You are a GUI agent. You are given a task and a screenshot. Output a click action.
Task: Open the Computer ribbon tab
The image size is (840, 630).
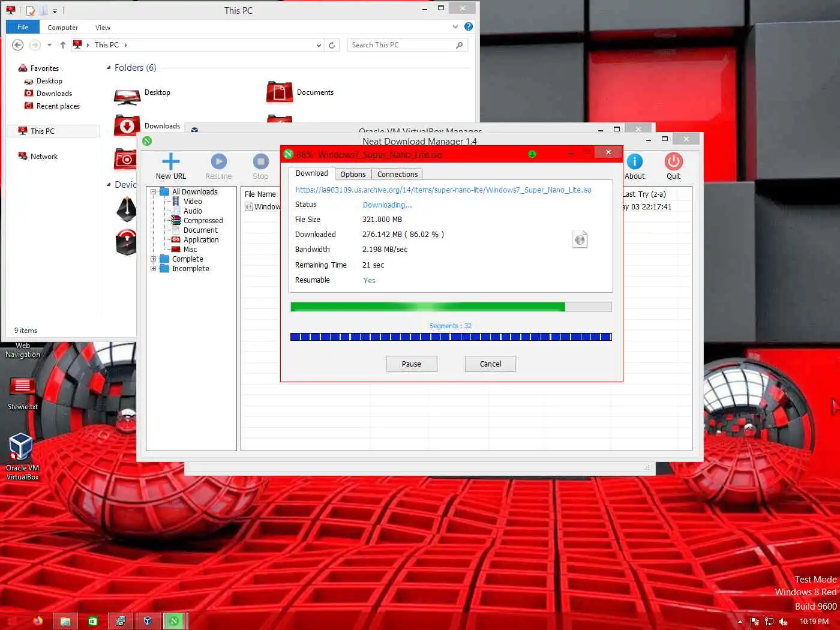pyautogui.click(x=62, y=28)
